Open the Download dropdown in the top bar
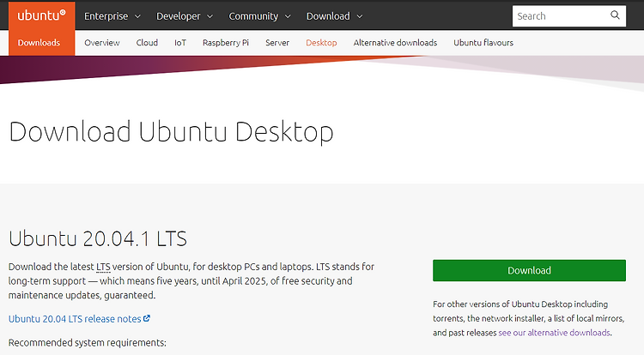This screenshot has width=644, height=355. coord(334,16)
